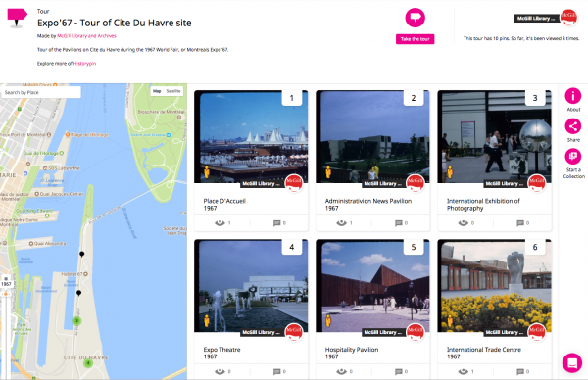The height and width of the screenshot is (380, 588).
Task: Open the About info icon
Action: pos(573,96)
